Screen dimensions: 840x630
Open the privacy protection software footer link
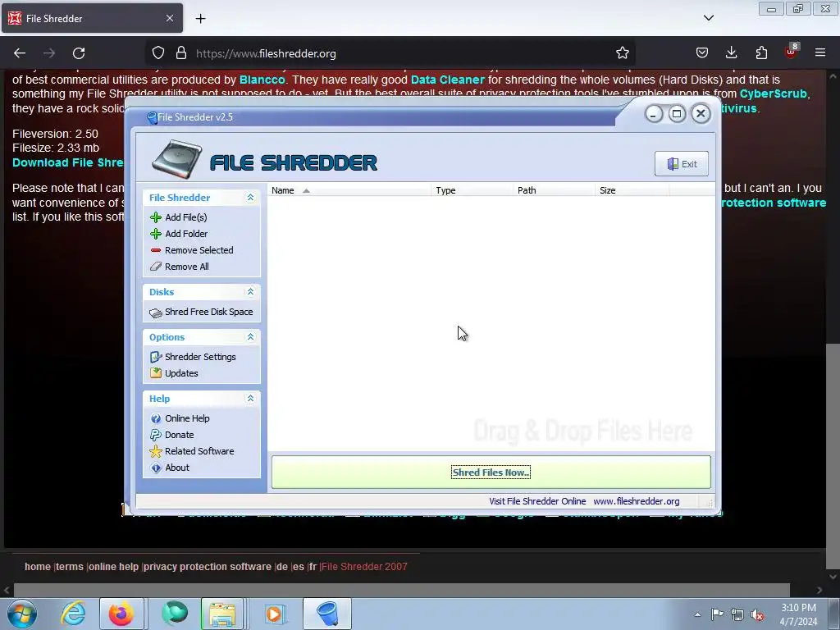[x=208, y=567]
